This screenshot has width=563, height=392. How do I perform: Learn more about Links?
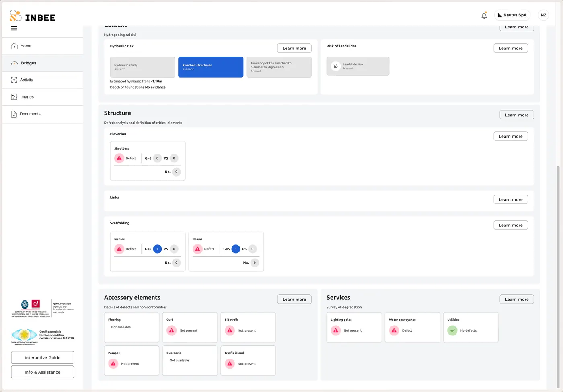point(511,199)
